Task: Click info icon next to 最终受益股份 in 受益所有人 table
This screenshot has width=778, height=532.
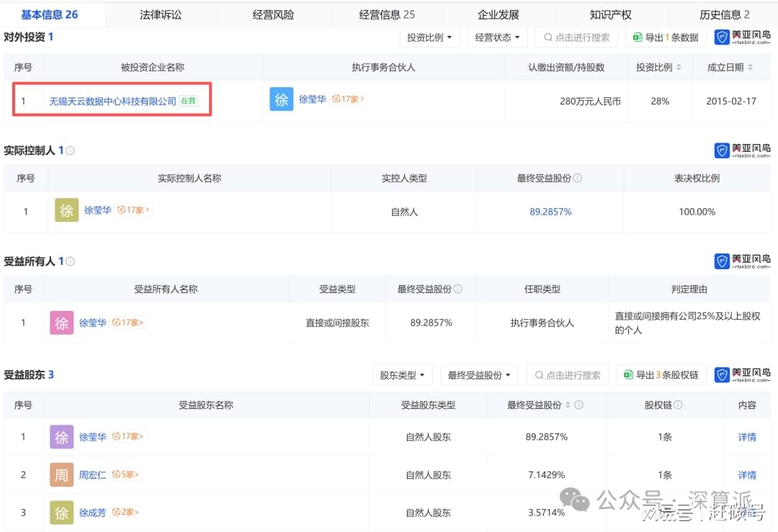Action: click(x=457, y=289)
